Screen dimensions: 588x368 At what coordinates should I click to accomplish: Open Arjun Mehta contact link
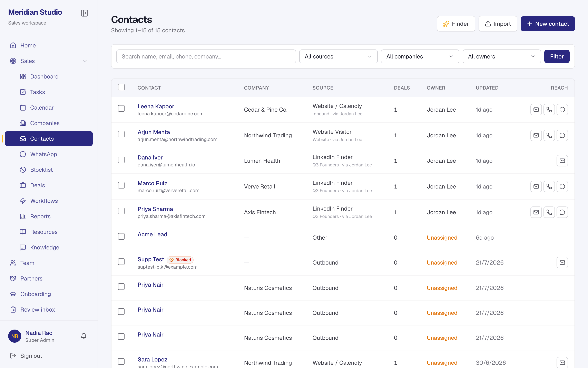coord(154,132)
